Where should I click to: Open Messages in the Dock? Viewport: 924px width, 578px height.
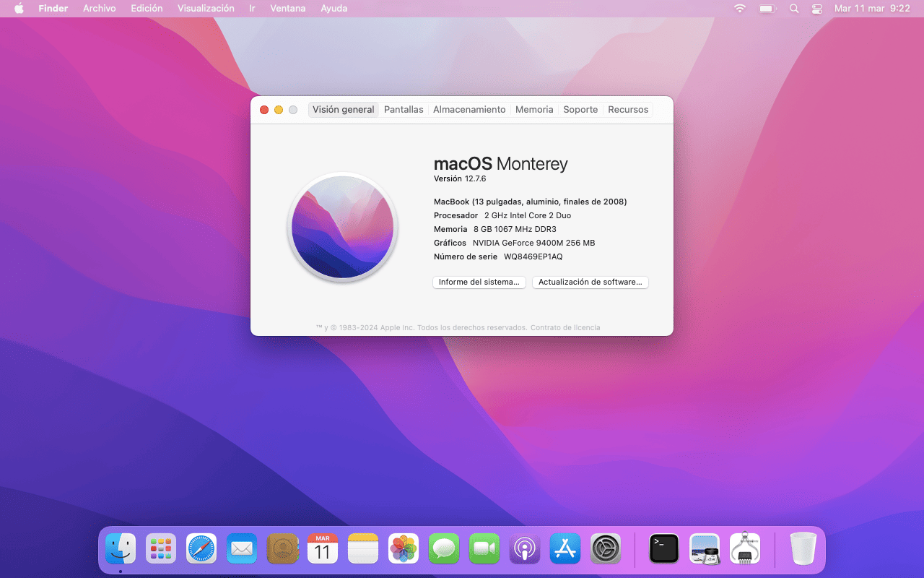tap(444, 549)
